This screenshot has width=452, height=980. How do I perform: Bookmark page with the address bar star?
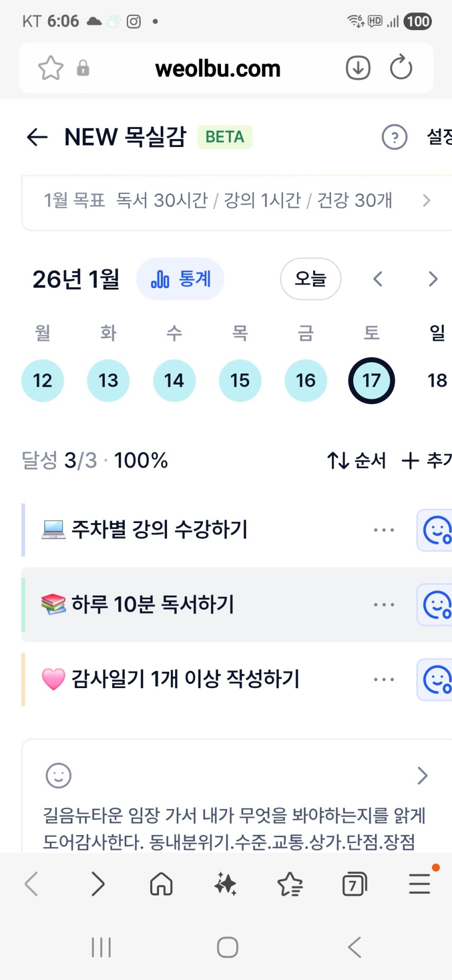click(x=51, y=68)
